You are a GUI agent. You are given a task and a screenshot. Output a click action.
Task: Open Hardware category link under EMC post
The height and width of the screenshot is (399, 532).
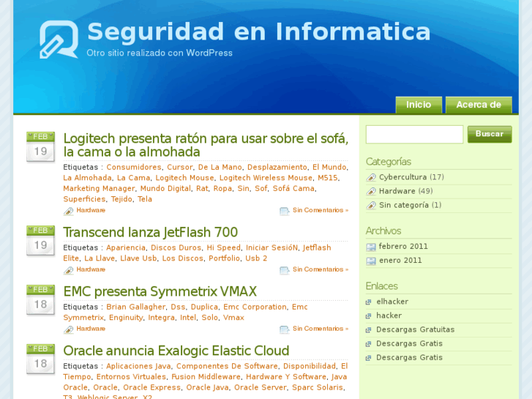click(91, 329)
